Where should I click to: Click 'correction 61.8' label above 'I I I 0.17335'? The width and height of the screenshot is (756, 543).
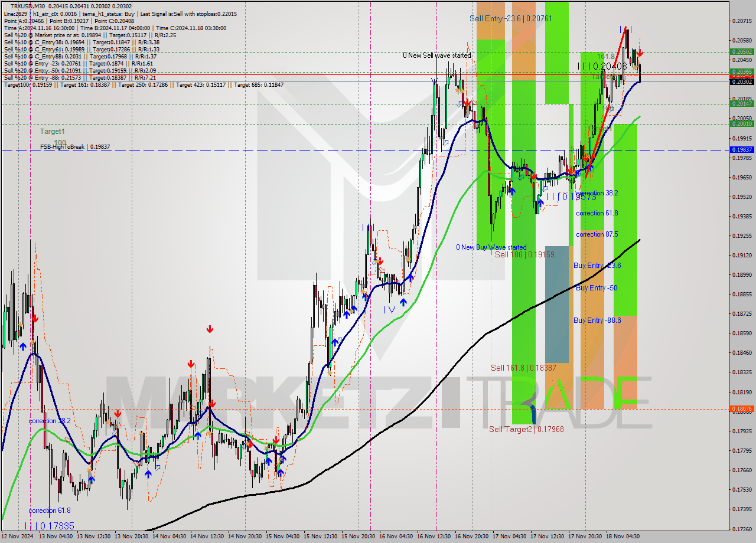[50, 511]
